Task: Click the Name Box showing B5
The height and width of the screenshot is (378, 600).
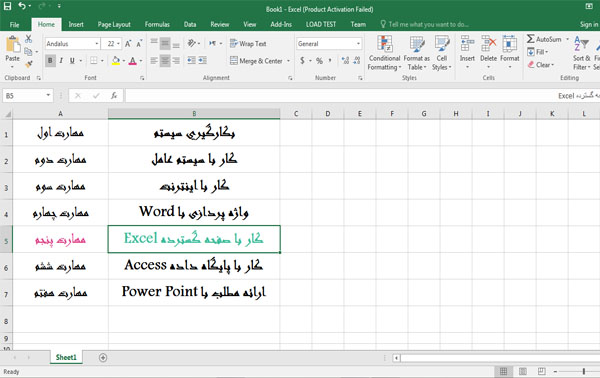Action: [28, 96]
